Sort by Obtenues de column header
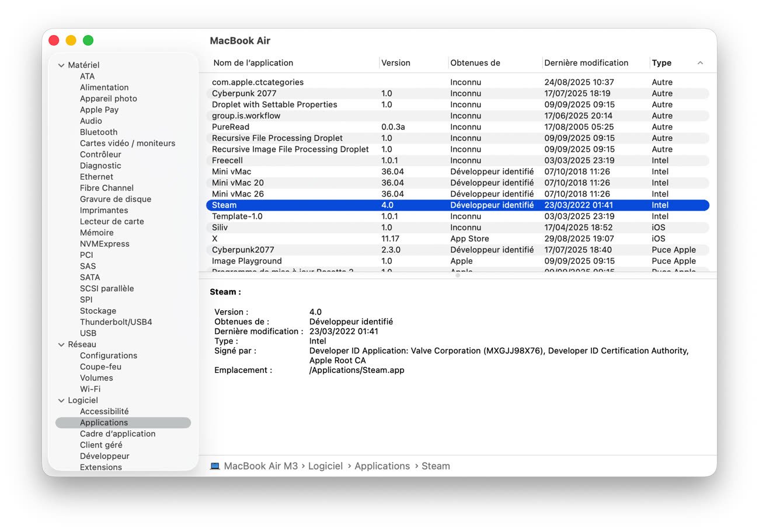This screenshot has width=759, height=532. tap(475, 63)
